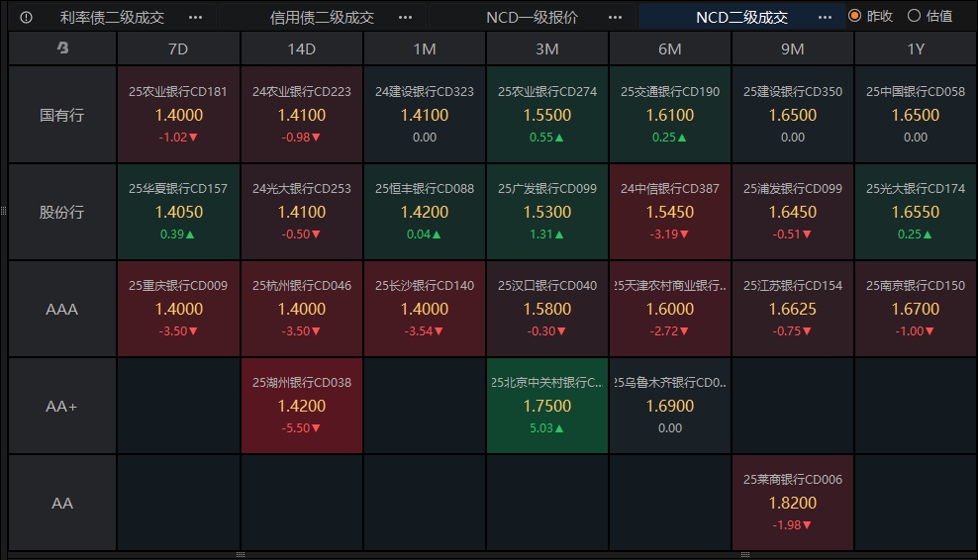978x560 pixels.
Task: Open the 25光大银行CD174 cell
Action: [x=916, y=212]
